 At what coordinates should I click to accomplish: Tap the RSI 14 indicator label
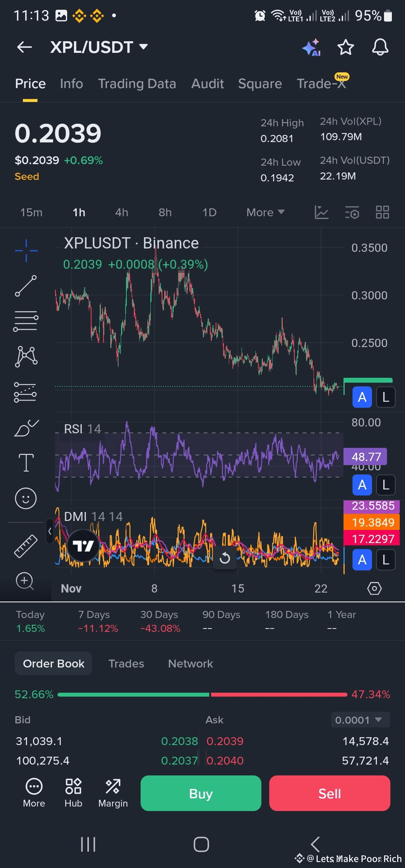pyautogui.click(x=82, y=429)
